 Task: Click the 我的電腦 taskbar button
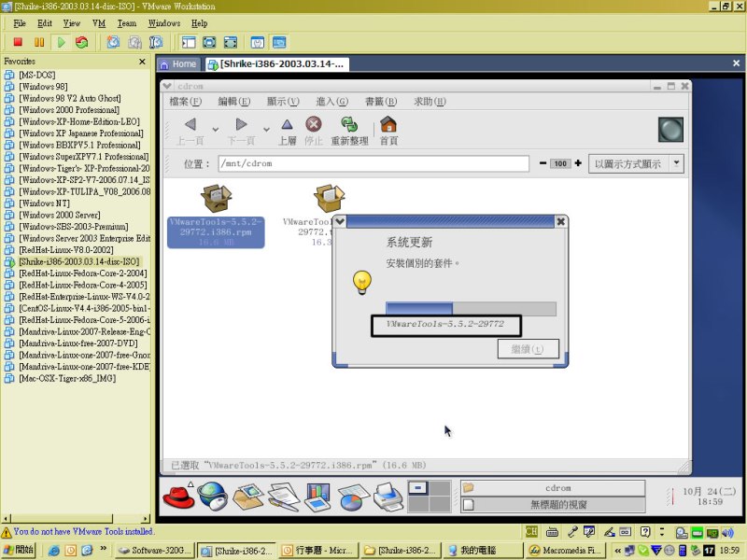[482, 551]
